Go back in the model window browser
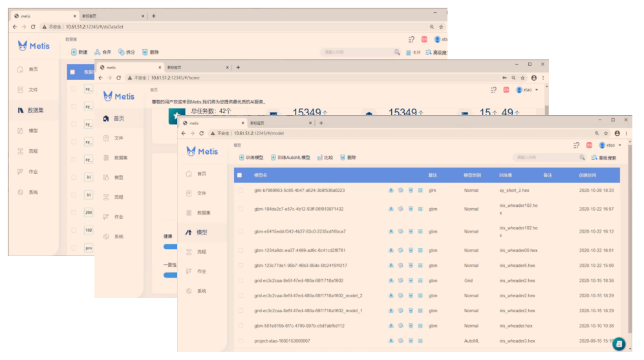Image resolution: width=644 pixels, height=360 pixels. pyautogui.click(x=184, y=133)
